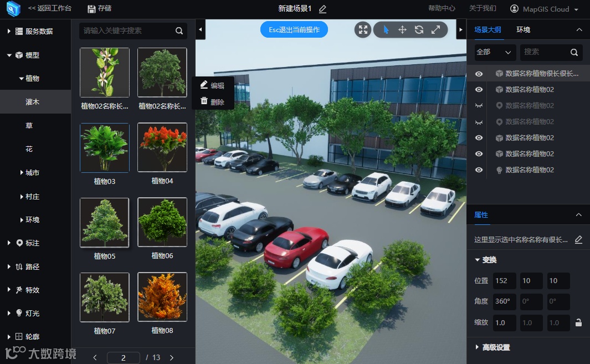Image resolution: width=590 pixels, height=364 pixels.
Task: Open MapGIS Cloud account dropdown arrow
Action: 577,9
